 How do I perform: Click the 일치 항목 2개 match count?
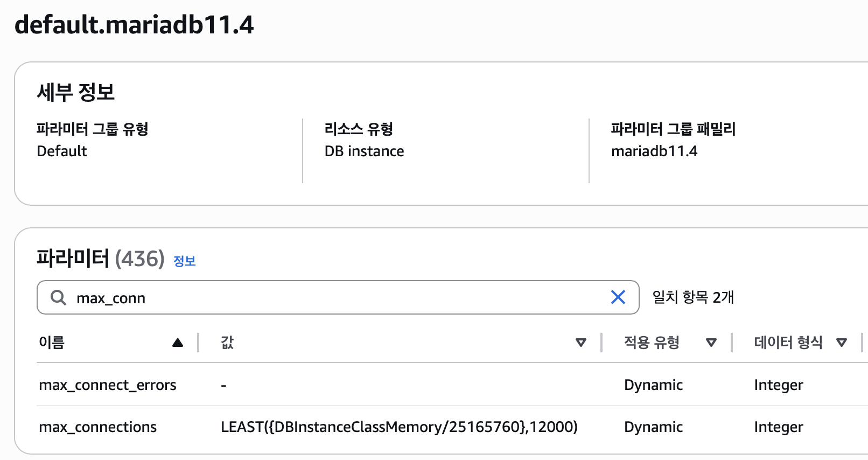[693, 297]
